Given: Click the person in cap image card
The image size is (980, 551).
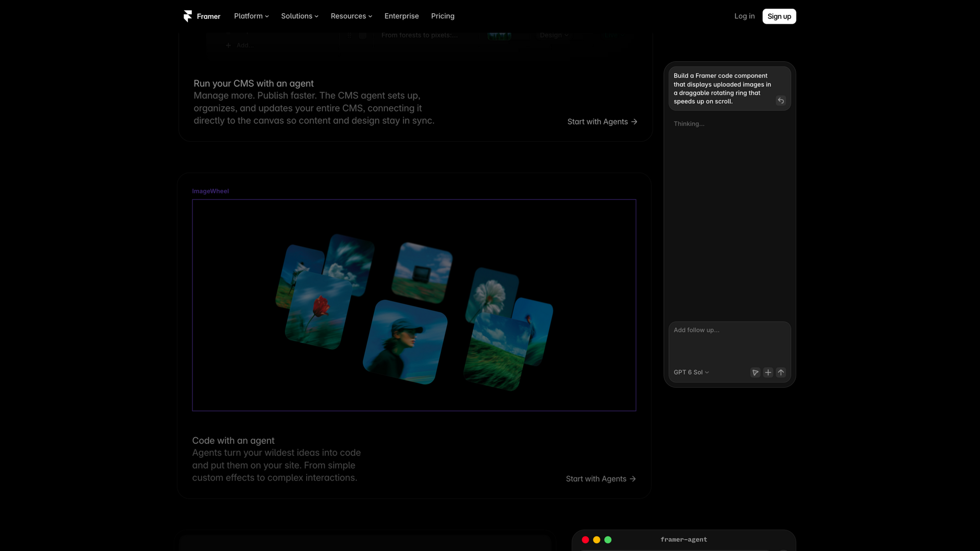Looking at the screenshot, I should 405,342.
